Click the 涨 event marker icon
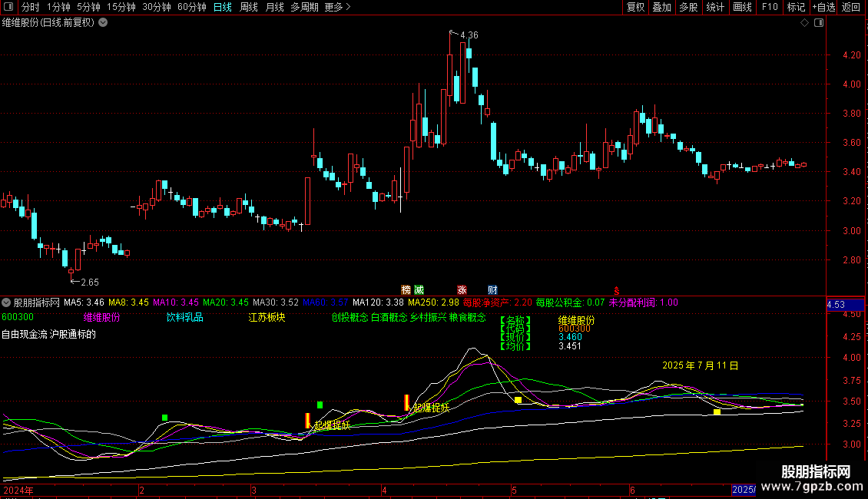Screen dimensions: 868x499 click(x=462, y=289)
